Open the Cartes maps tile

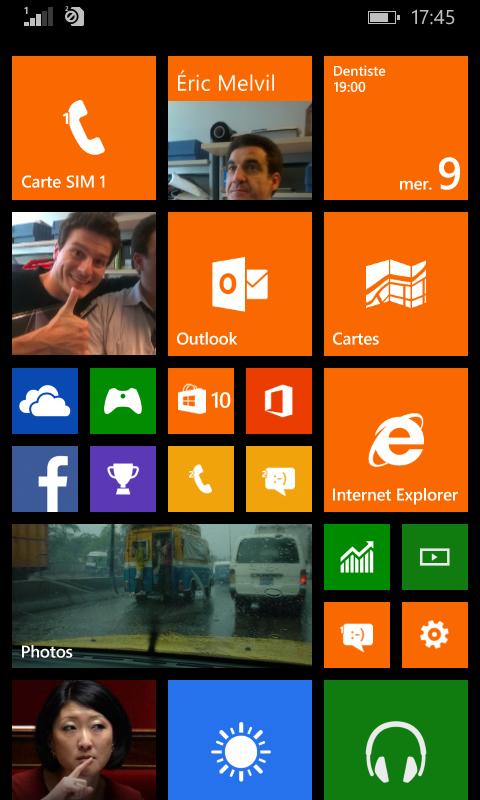click(396, 284)
